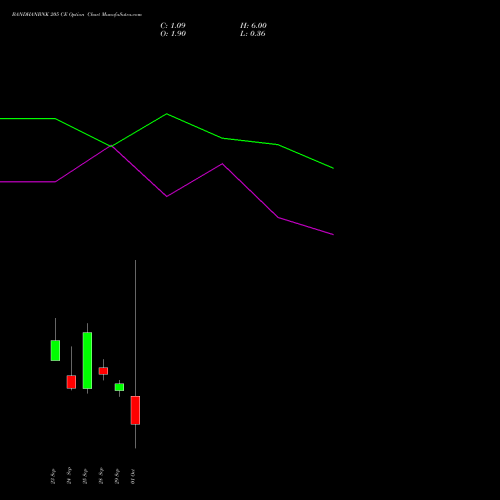Click the tall green candle for 25 Sep
Image resolution: width=500 pixels, height=500 pixels.
(x=87, y=360)
